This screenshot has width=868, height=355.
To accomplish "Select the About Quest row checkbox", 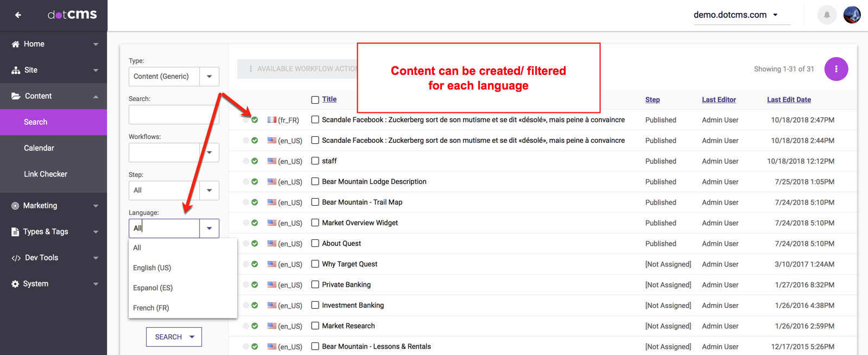I will point(315,244).
